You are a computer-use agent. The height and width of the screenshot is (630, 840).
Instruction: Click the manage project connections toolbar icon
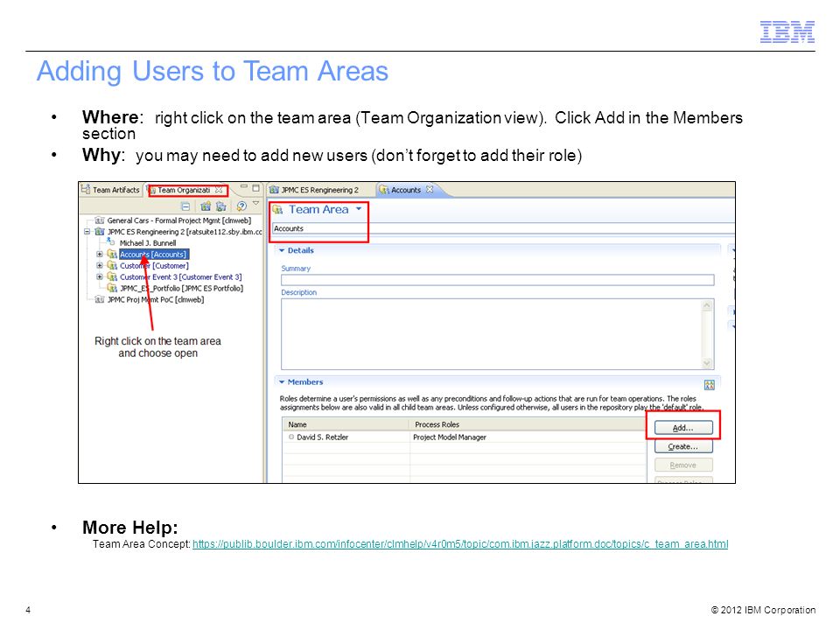[x=220, y=206]
